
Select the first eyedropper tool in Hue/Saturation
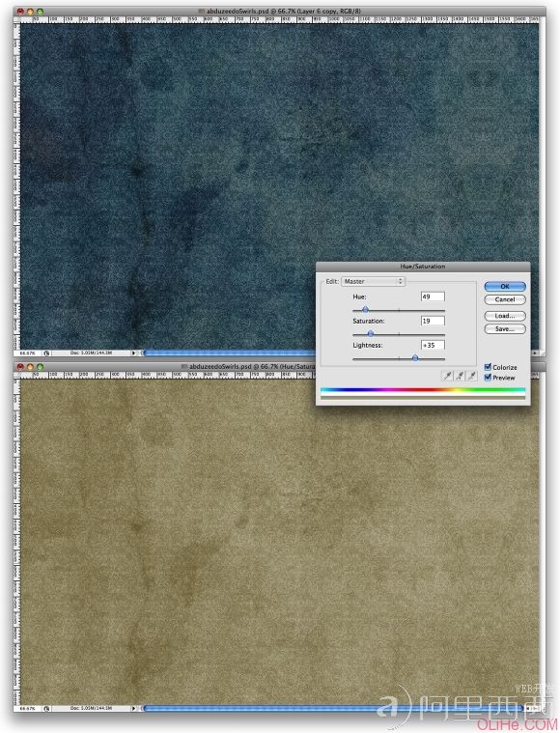tap(447, 376)
